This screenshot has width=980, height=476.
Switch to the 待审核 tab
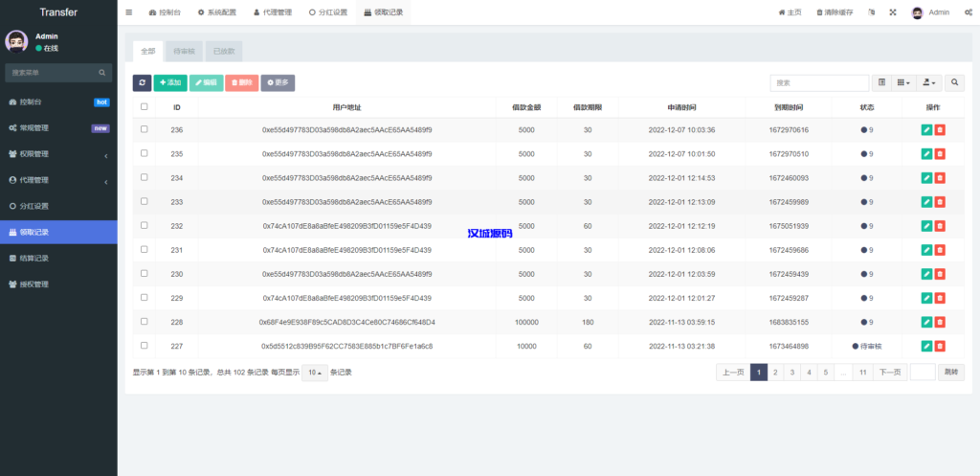184,50
